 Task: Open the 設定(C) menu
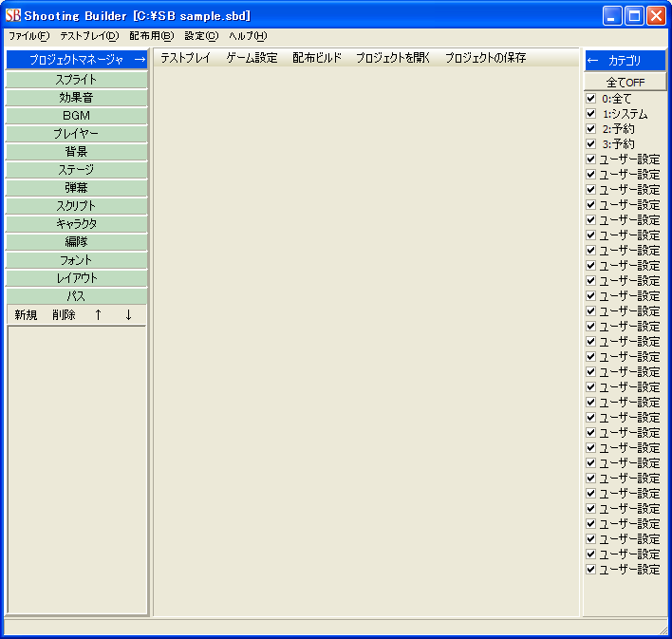201,36
